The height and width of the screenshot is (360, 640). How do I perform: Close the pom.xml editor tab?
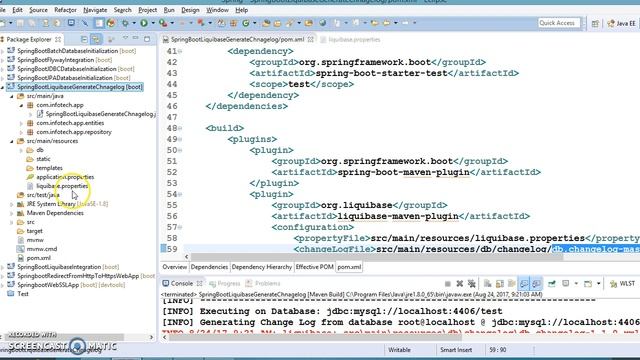pyautogui.click(x=311, y=40)
